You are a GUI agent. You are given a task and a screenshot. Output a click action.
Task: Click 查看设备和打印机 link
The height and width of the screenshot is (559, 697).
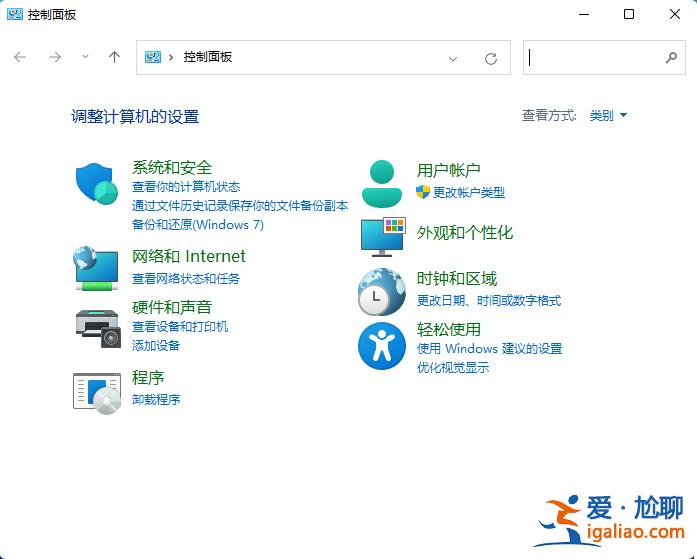coord(180,327)
